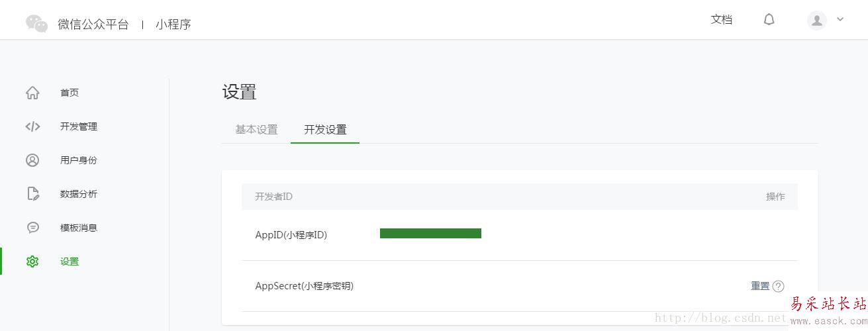Click the home icon in sidebar
This screenshot has width=868, height=331.
pos(32,93)
